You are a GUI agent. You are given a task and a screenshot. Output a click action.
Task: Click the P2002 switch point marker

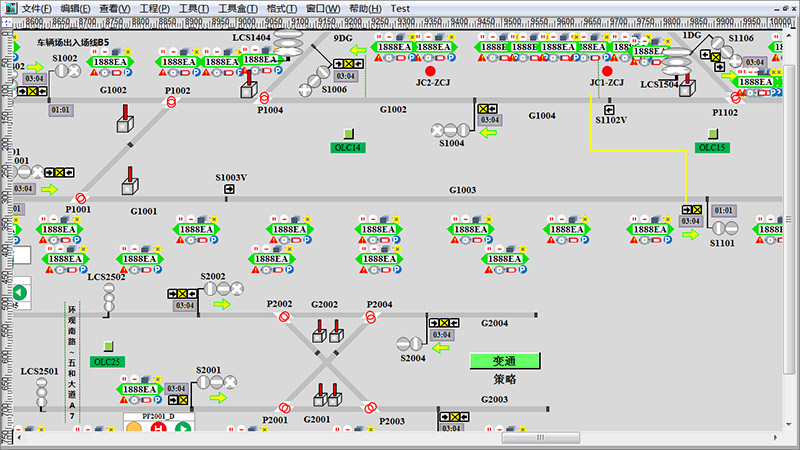(x=285, y=316)
